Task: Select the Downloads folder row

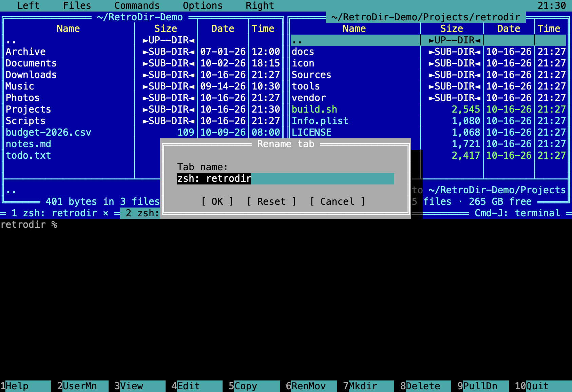Action: 143,75
